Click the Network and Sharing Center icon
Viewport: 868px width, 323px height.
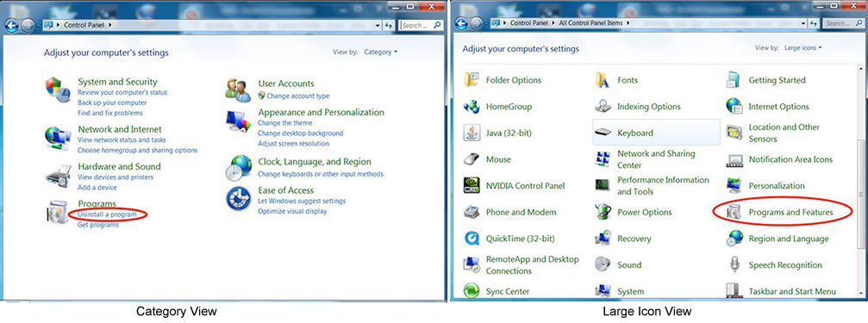[603, 159]
